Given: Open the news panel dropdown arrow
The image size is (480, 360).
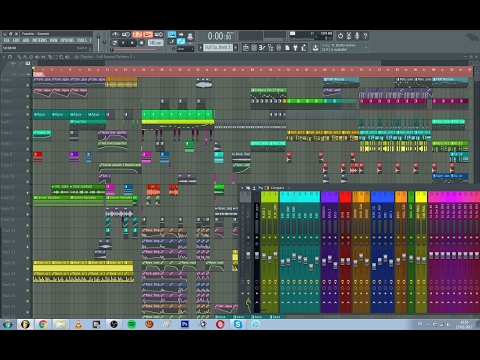Looking at the screenshot, I should (366, 48).
